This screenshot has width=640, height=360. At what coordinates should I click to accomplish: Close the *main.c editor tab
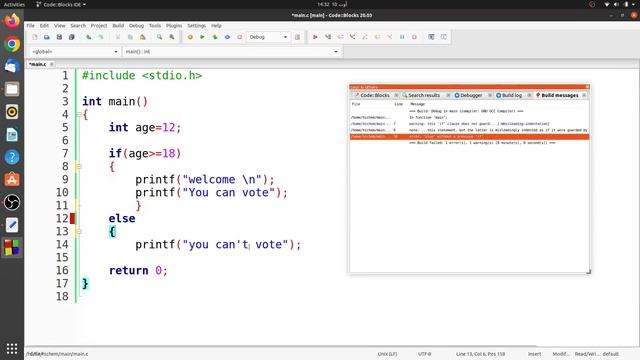[51, 64]
